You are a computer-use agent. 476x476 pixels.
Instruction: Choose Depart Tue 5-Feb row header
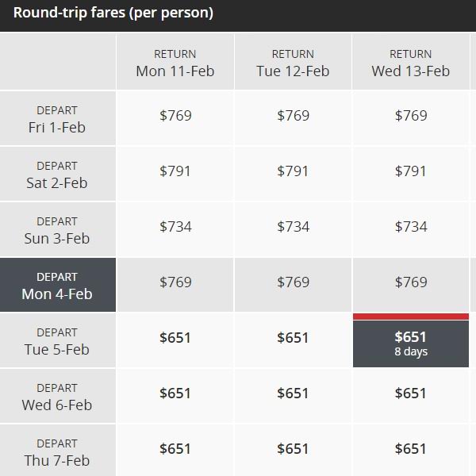coord(58,340)
